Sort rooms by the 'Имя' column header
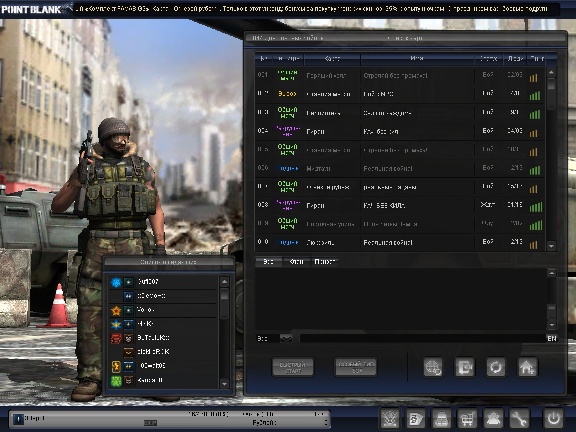This screenshot has width=576, height=432. click(x=417, y=58)
